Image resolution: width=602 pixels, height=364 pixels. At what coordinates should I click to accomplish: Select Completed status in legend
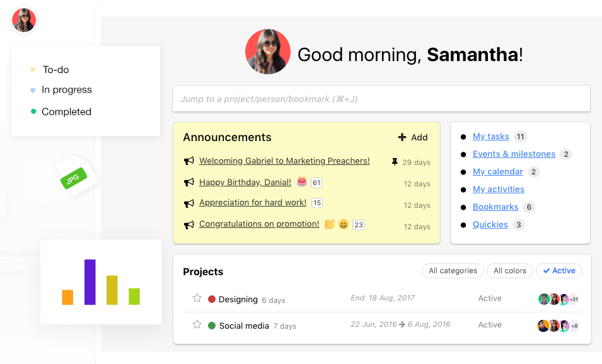[66, 112]
